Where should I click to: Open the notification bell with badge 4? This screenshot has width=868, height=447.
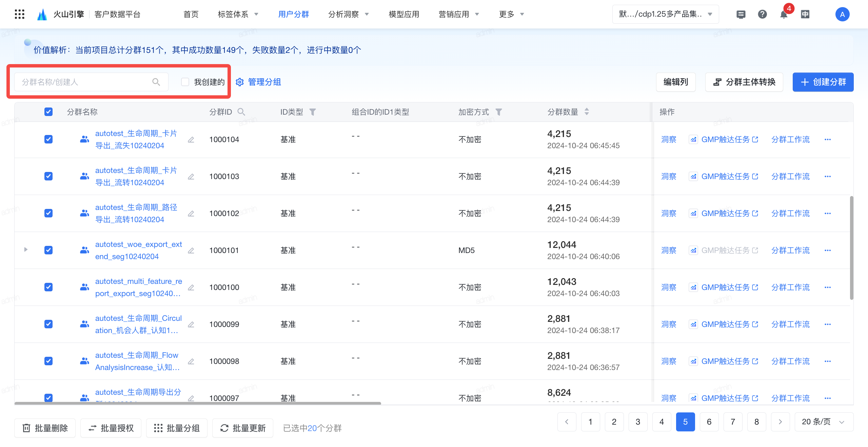pos(784,14)
